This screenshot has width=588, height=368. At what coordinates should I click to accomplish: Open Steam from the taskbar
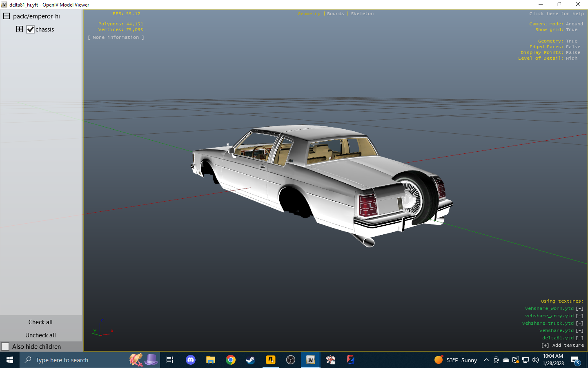point(250,360)
